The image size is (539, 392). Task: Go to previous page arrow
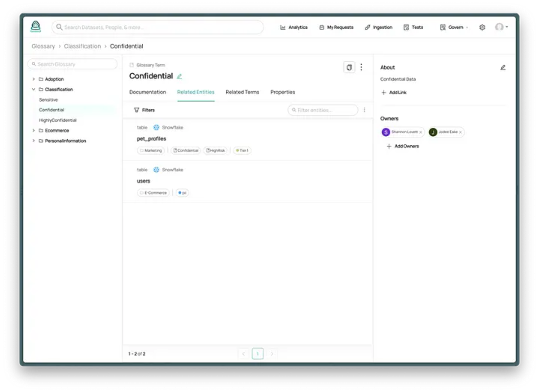click(x=243, y=354)
